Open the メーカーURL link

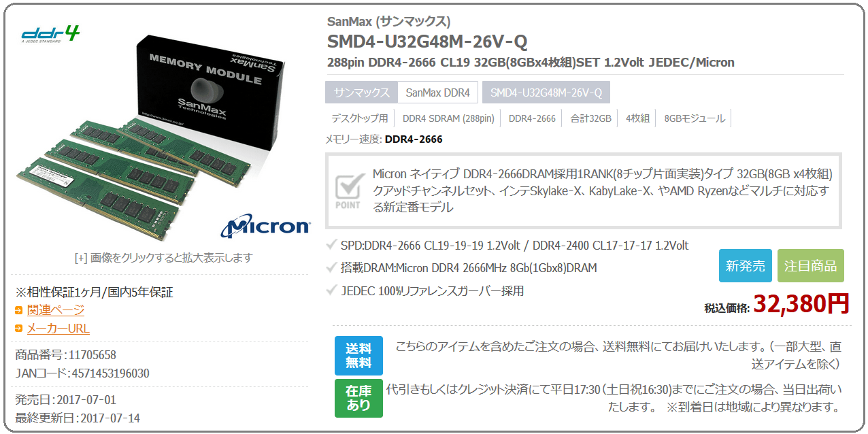point(59,329)
